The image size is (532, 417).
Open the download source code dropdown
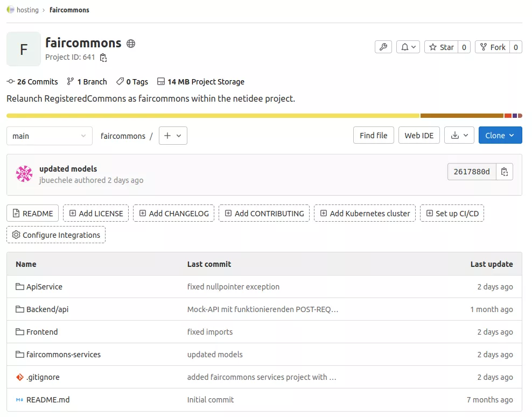point(459,135)
